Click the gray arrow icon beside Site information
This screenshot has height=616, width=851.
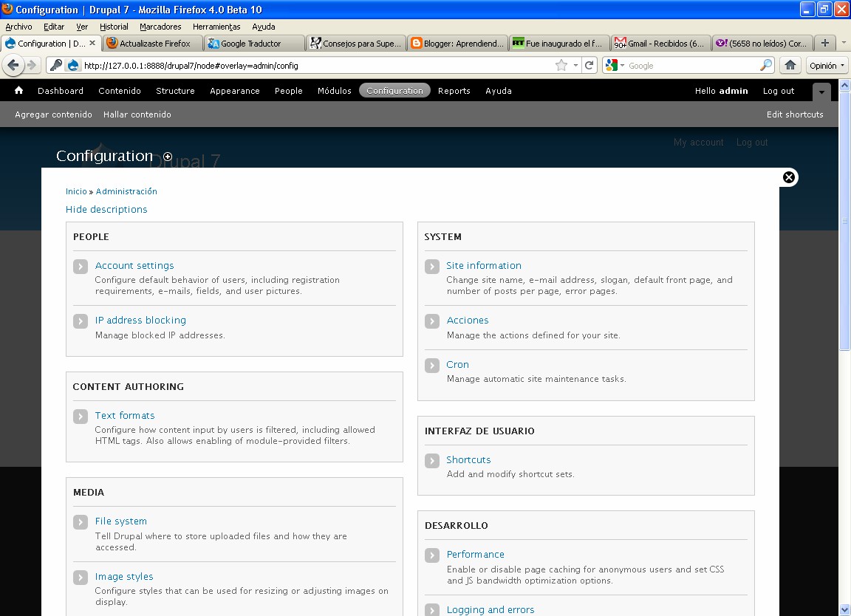(x=432, y=267)
